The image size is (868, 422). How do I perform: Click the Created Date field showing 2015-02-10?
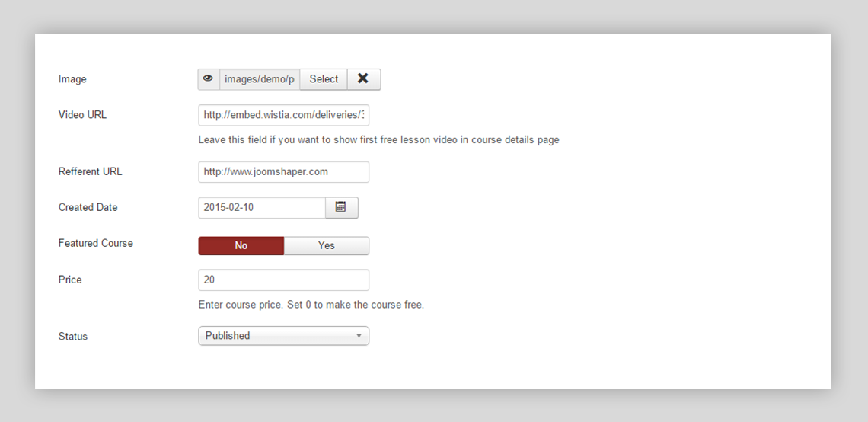pyautogui.click(x=261, y=208)
